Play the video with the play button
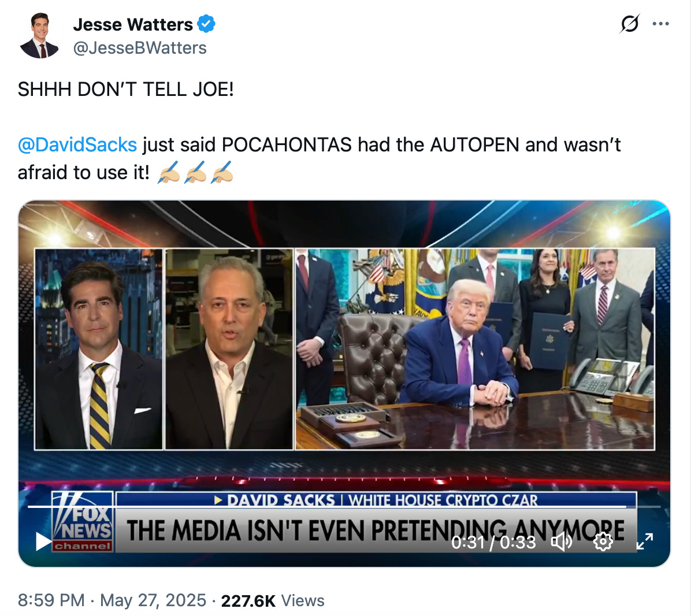Viewport: 691px width, 616px height. coord(43,541)
